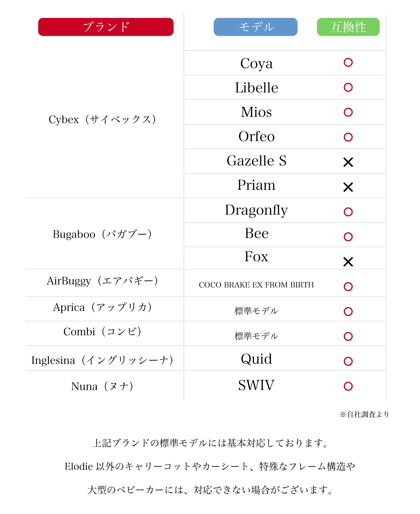Click the cross mark beside Fox

click(348, 262)
